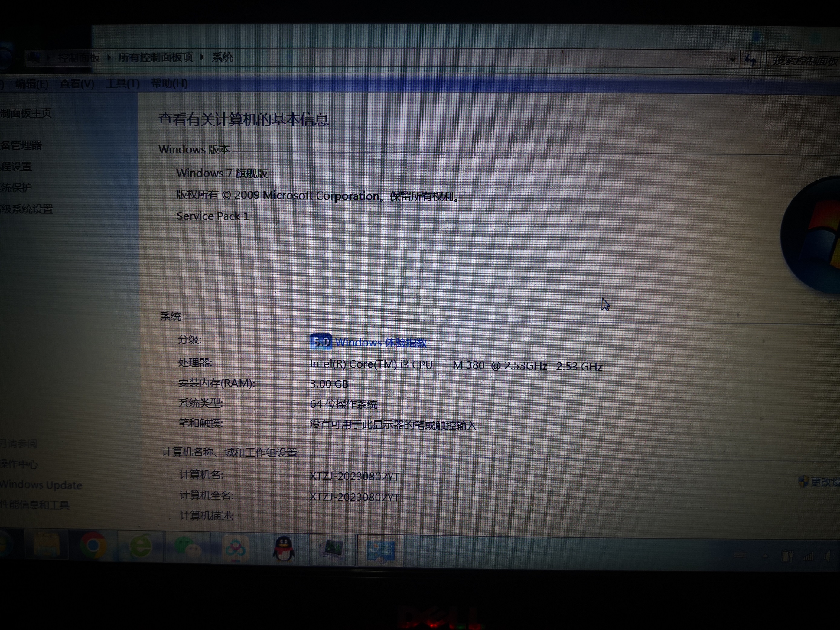Open 设备管理器 from the sidebar
The height and width of the screenshot is (630, 840).
(x=21, y=145)
